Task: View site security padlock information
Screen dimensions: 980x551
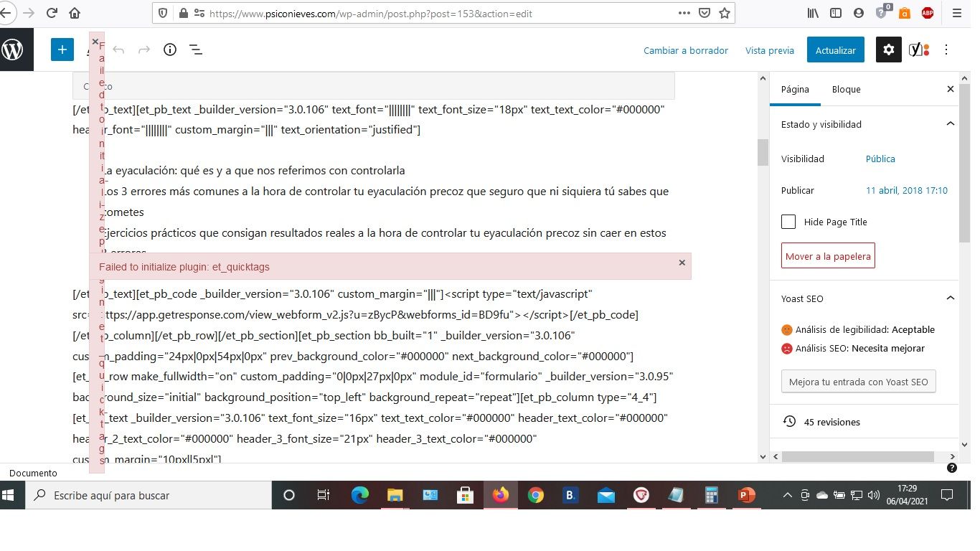Action: 182,13
